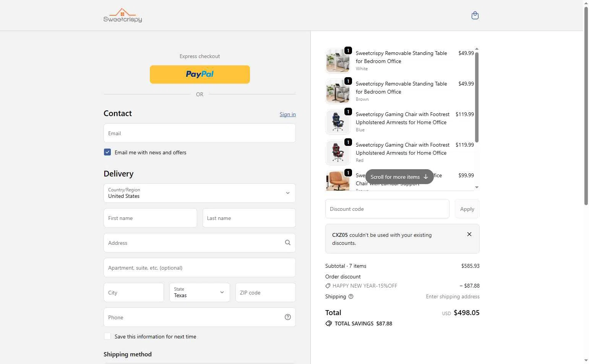The height and width of the screenshot is (364, 589).
Task: Click the Enter shipping address text
Action: [x=453, y=296]
